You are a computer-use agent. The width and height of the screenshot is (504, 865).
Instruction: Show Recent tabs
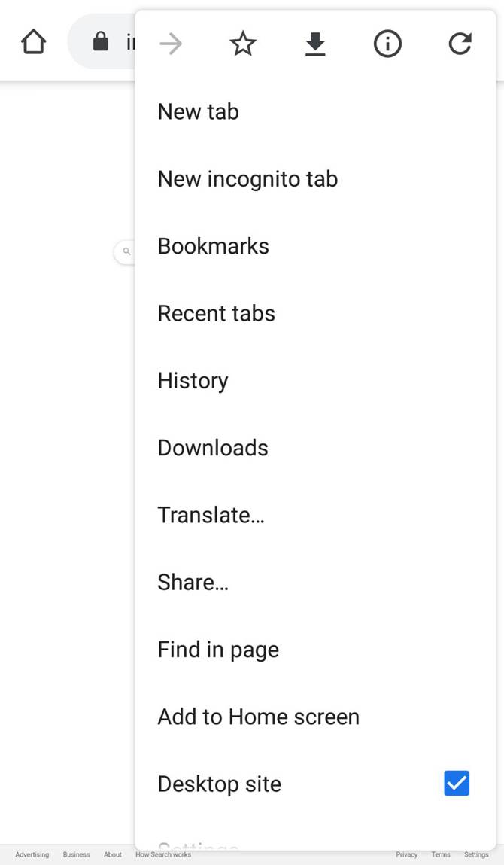tap(216, 313)
